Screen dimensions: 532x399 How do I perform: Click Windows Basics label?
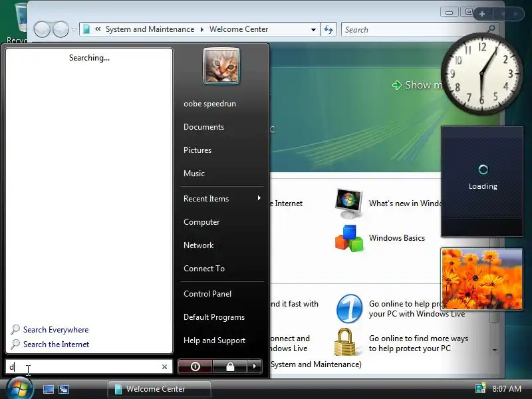(x=397, y=238)
